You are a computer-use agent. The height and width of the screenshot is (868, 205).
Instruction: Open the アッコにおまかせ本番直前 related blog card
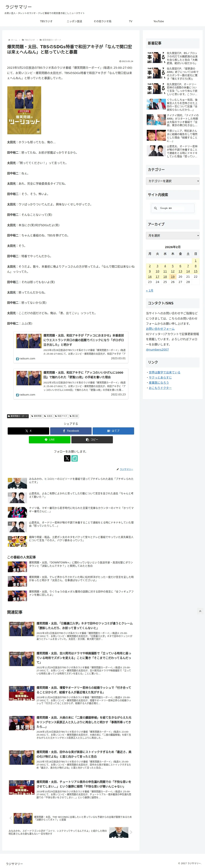(x=71, y=347)
